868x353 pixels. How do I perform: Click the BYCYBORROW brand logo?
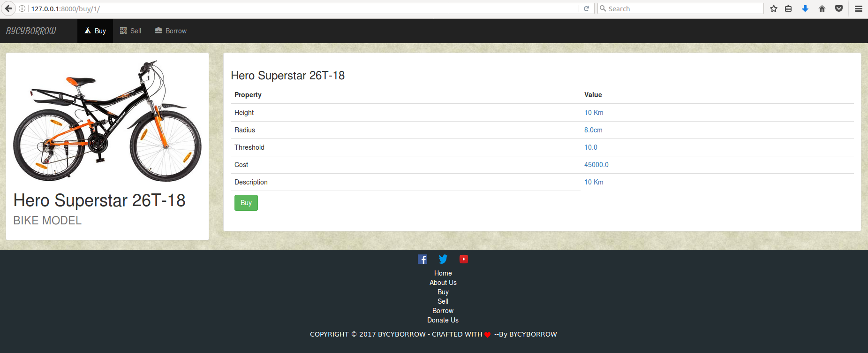click(31, 31)
